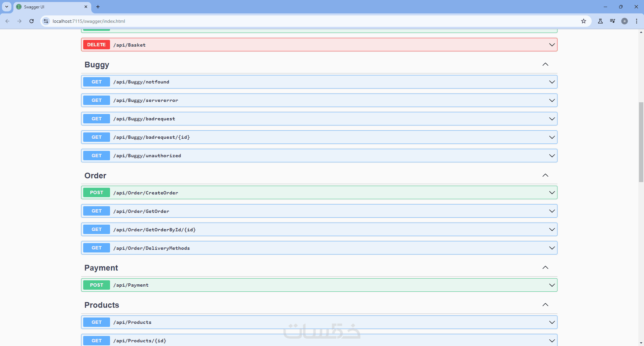The width and height of the screenshot is (644, 346).
Task: Expand the /api/Order/GetOrderById/{id} chevron
Action: coord(552,229)
